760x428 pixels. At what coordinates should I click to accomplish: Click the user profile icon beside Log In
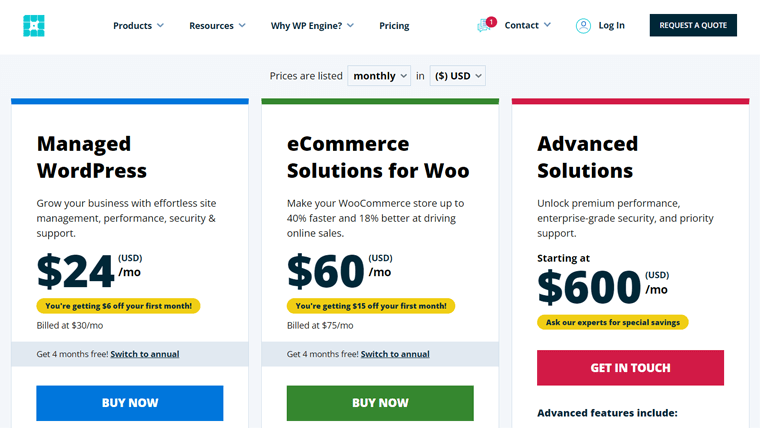[583, 26]
